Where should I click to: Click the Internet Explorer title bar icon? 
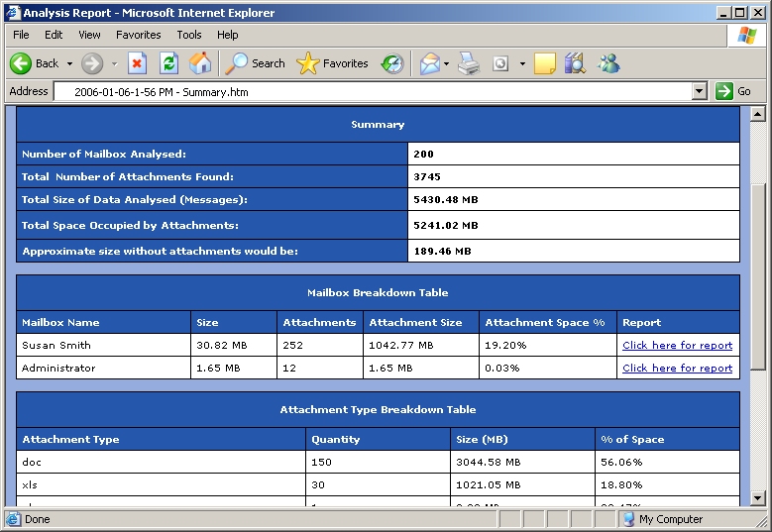click(x=12, y=13)
